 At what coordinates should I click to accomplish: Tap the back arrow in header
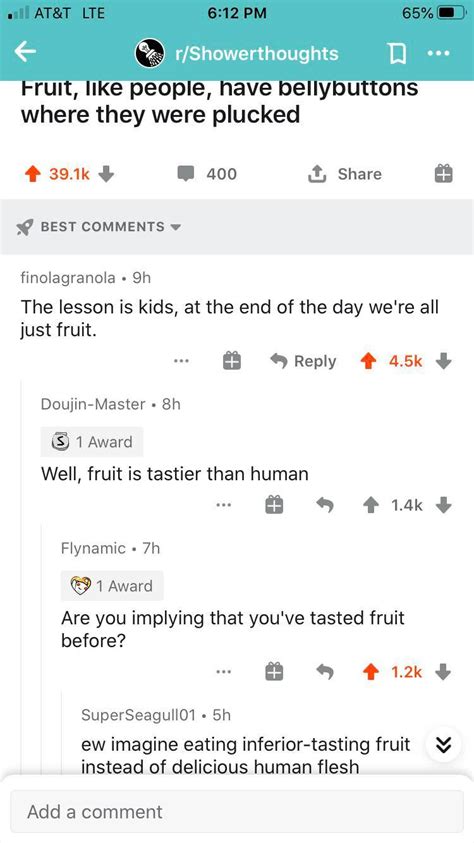point(25,53)
